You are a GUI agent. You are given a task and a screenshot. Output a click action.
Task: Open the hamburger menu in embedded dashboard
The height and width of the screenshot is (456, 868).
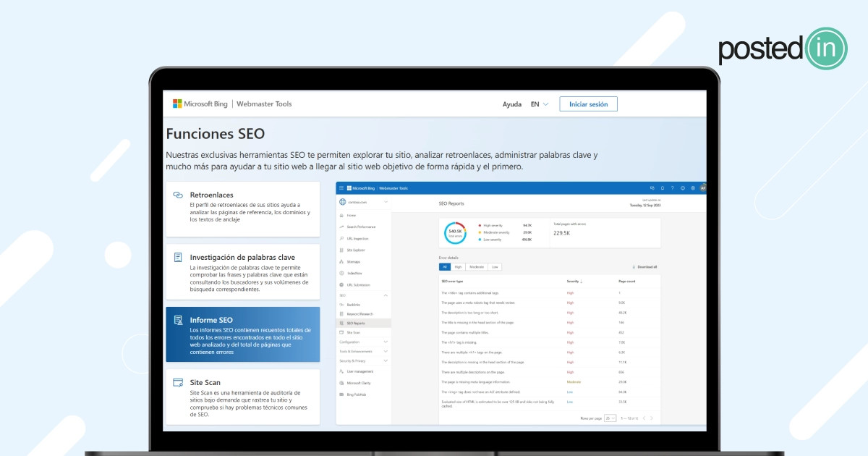341,188
